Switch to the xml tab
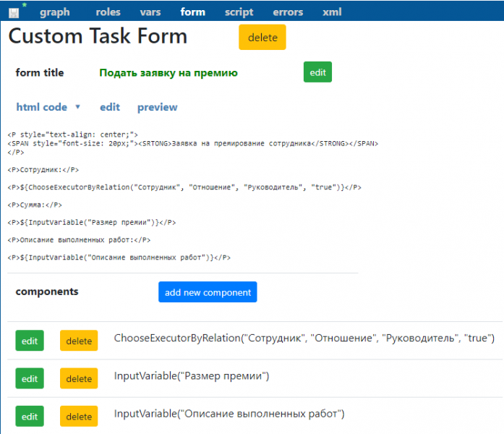The height and width of the screenshot is (434, 504). coord(332,12)
